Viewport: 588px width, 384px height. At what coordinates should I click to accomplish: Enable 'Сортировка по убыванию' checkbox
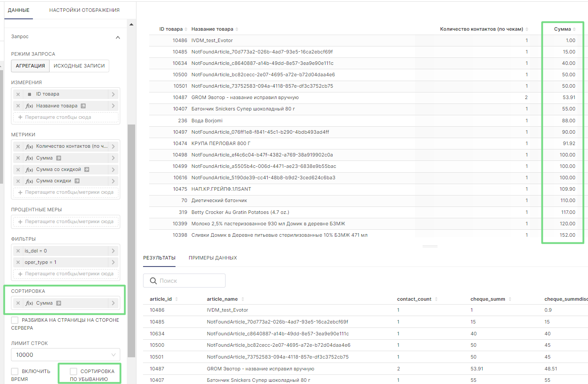coord(74,372)
